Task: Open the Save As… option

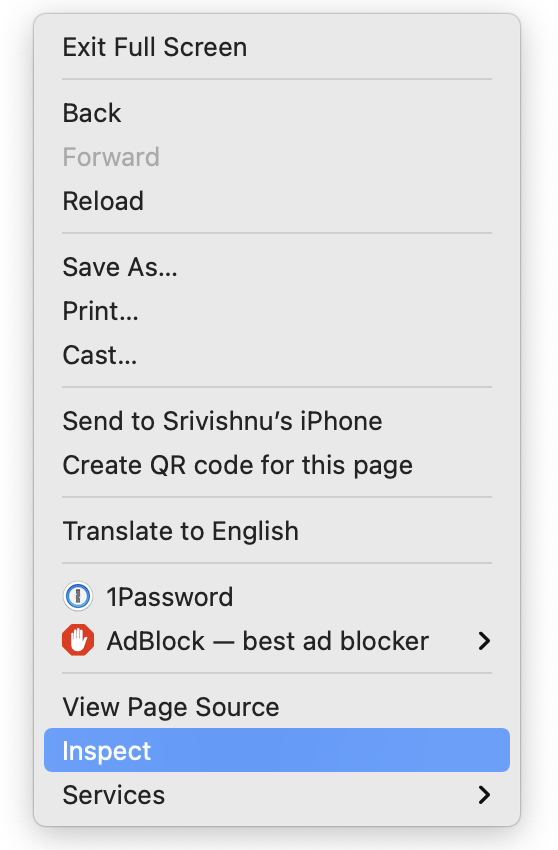Action: (x=277, y=267)
